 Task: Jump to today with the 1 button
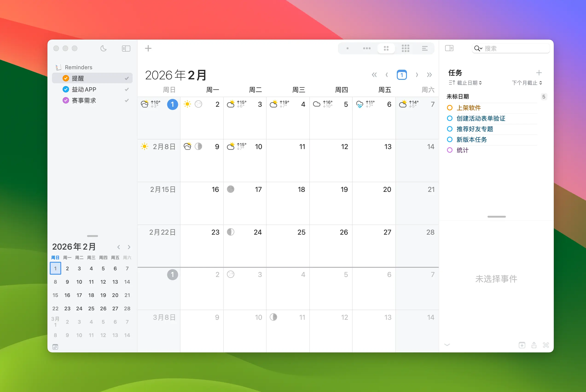(401, 75)
